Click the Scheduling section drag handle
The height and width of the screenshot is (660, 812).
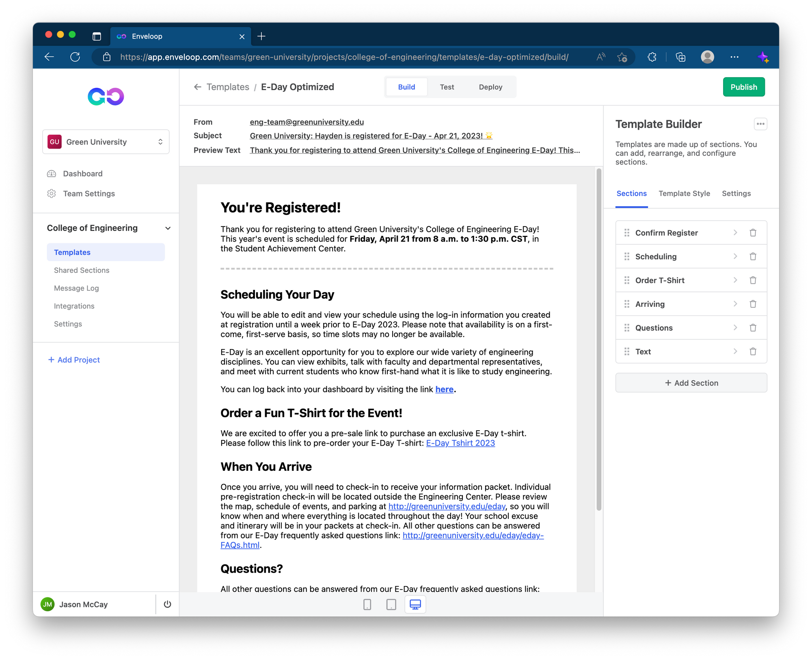627,257
